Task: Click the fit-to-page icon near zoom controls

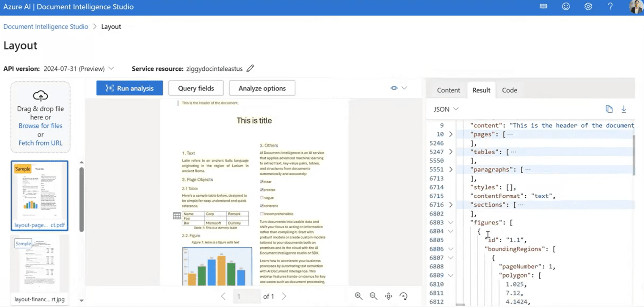Action: [388, 296]
